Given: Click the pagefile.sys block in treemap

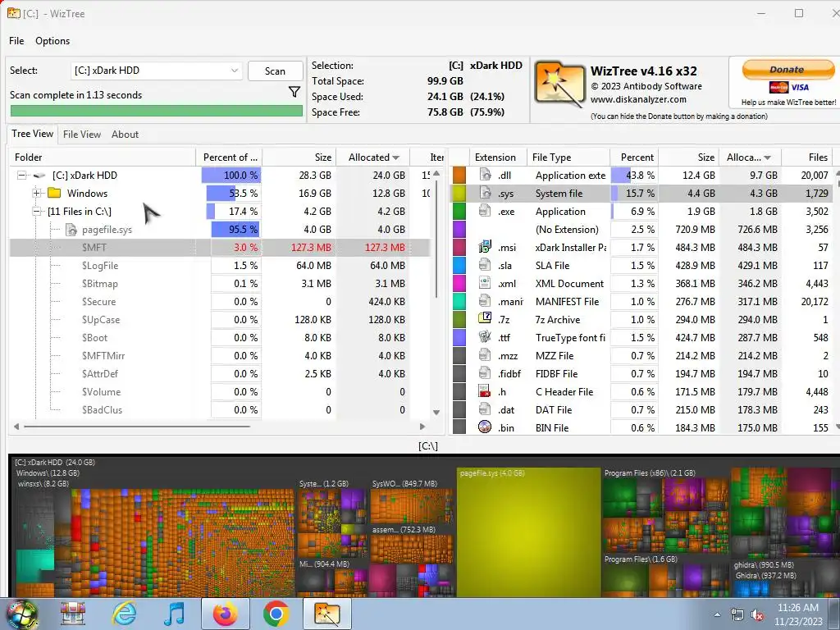Looking at the screenshot, I should tap(528, 532).
